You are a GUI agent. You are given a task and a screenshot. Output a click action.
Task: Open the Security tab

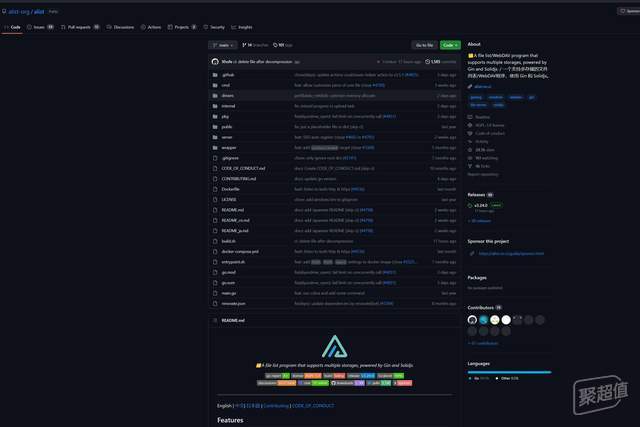214,27
